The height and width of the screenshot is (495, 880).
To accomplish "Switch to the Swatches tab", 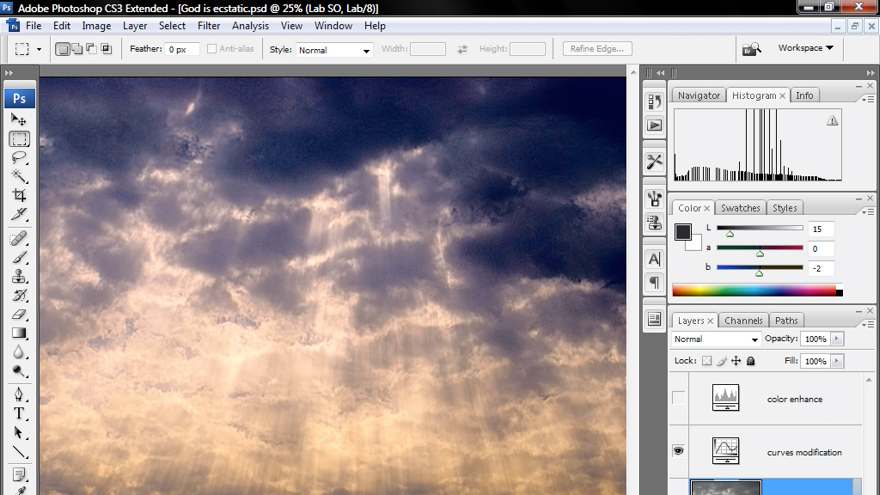I will tap(740, 208).
